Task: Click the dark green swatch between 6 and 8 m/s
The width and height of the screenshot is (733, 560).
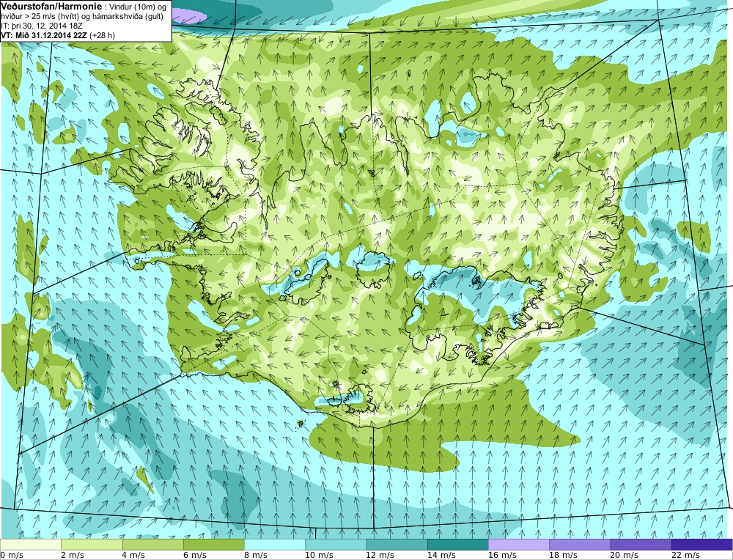Action: coord(214,545)
